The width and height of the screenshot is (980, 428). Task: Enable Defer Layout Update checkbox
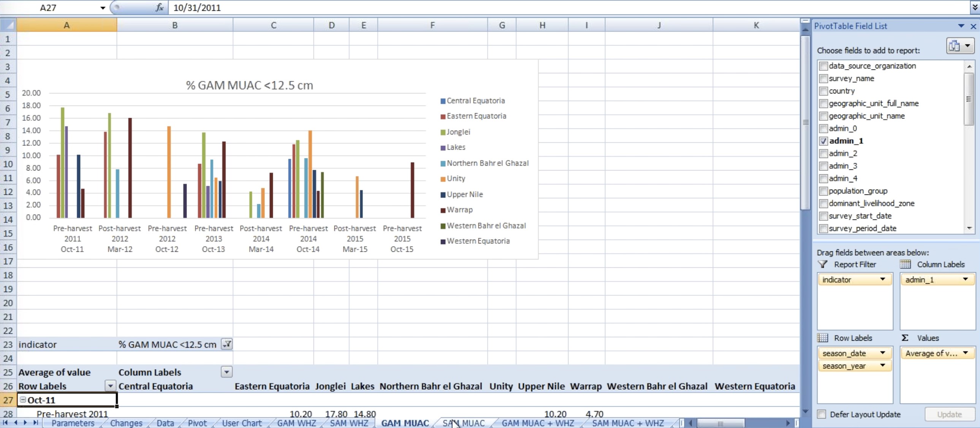[x=822, y=414]
